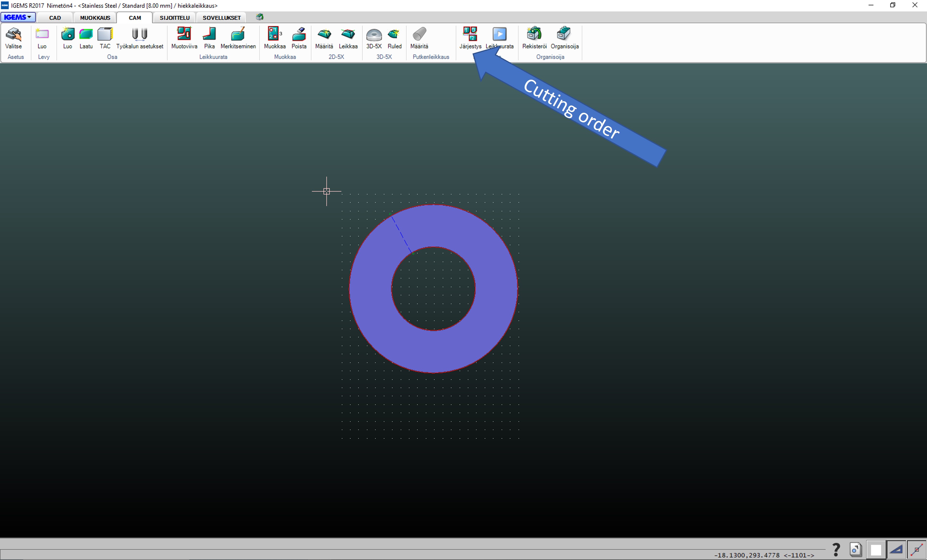Open the Järjestys cutting order tool

point(470,38)
